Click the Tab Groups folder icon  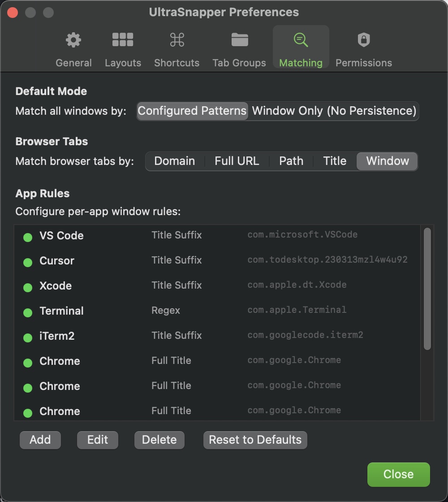[x=239, y=40]
